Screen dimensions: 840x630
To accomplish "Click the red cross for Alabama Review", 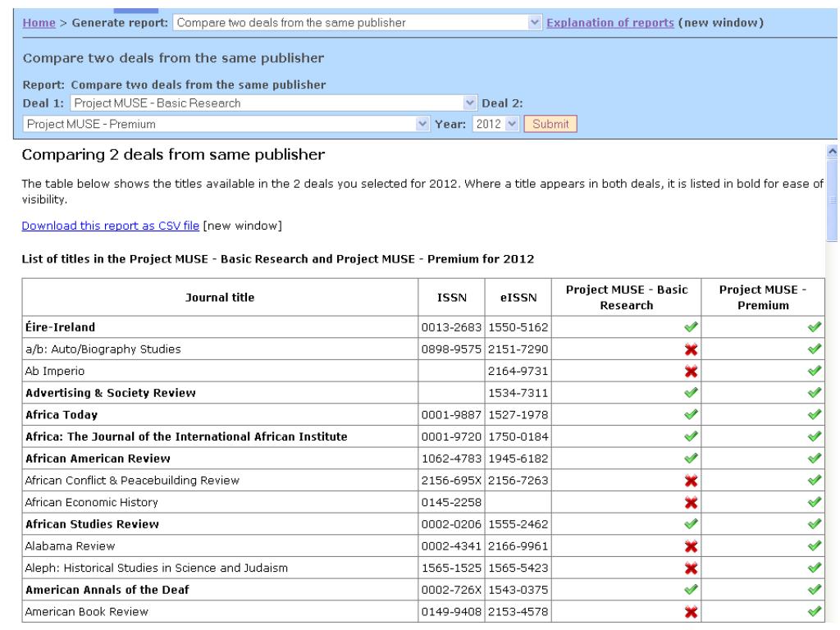I will [x=691, y=546].
